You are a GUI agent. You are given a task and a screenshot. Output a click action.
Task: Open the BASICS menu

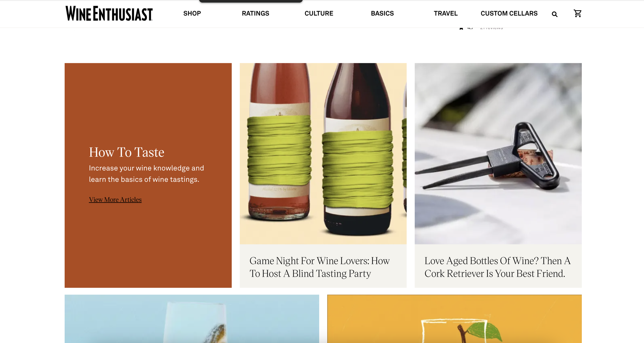pos(382,13)
